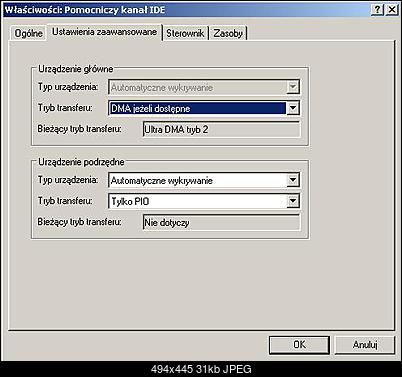This screenshot has width=402, height=377.
Task: Open the Tylko PIO dropdown arrow
Action: tap(293, 201)
